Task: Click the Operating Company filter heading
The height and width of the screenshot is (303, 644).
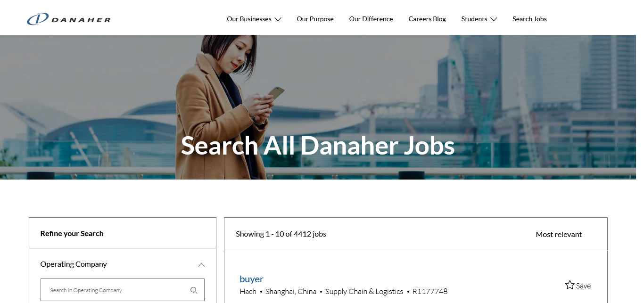Action: coord(74,264)
